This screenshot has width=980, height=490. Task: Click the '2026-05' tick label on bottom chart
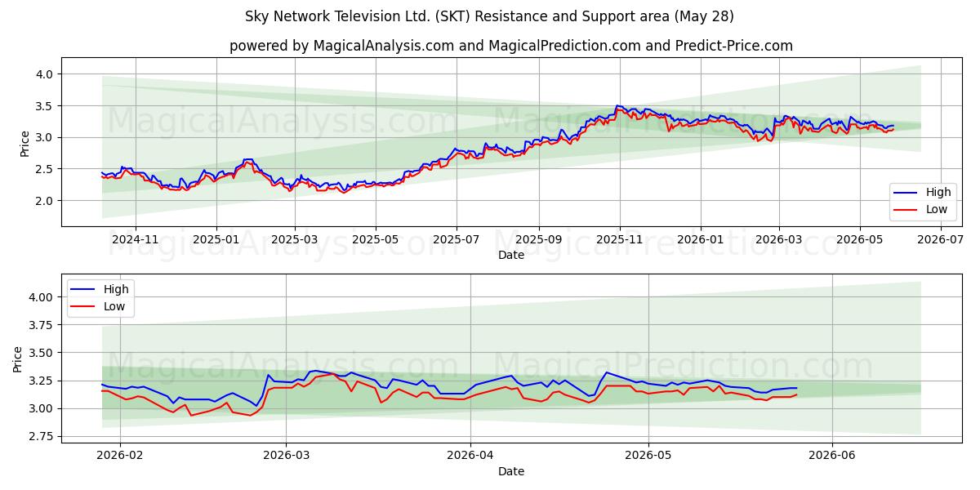tap(648, 455)
